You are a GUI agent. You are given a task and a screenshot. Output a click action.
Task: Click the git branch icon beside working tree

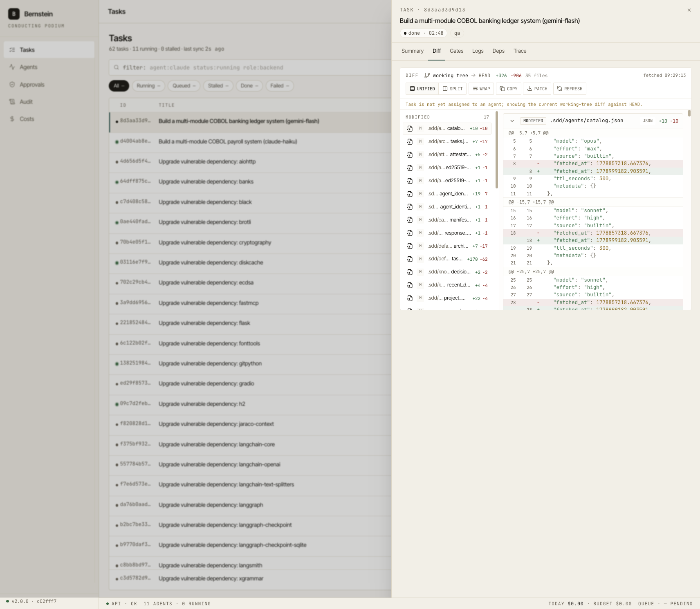click(x=427, y=76)
